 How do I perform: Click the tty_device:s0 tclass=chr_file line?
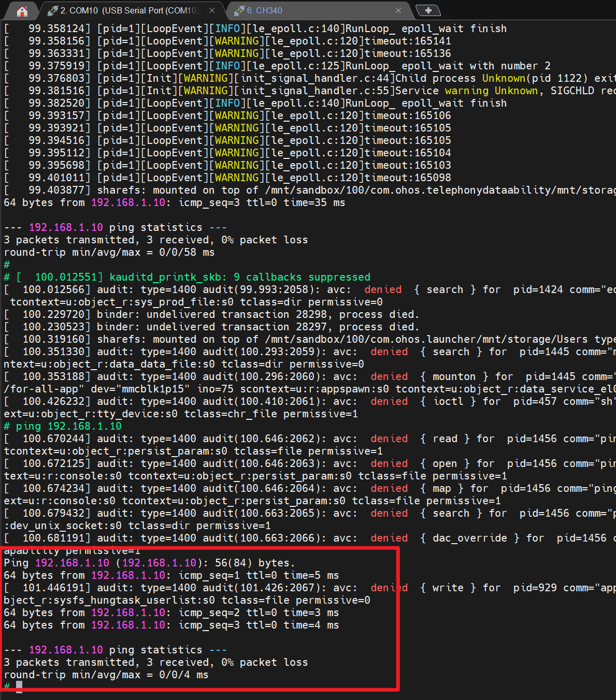[181, 414]
